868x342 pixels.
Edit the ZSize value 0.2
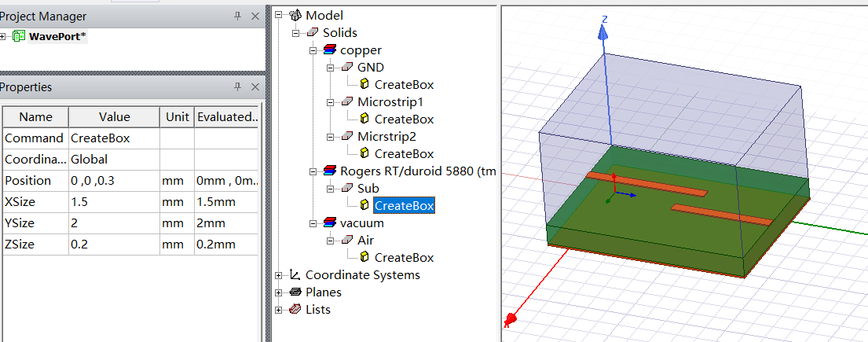pos(115,245)
